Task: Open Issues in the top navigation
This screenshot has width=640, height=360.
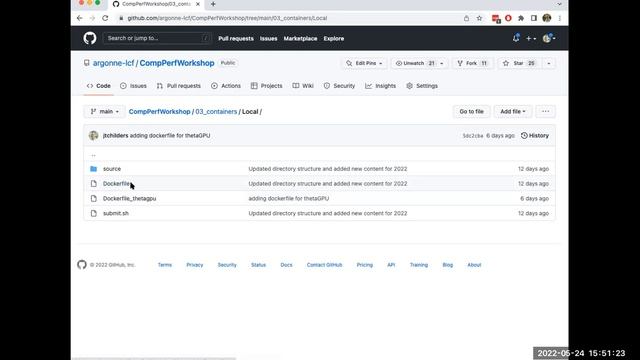Action: click(269, 38)
